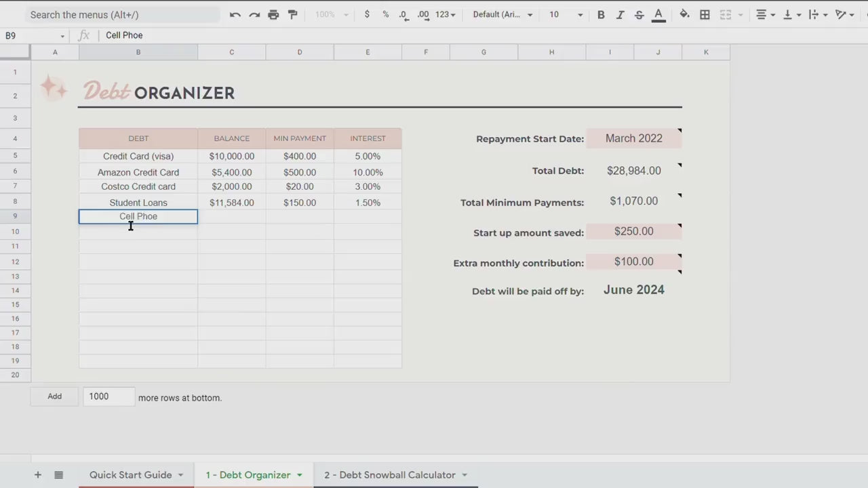The width and height of the screenshot is (868, 488).
Task: Click the borders icon
Action: click(x=705, y=15)
